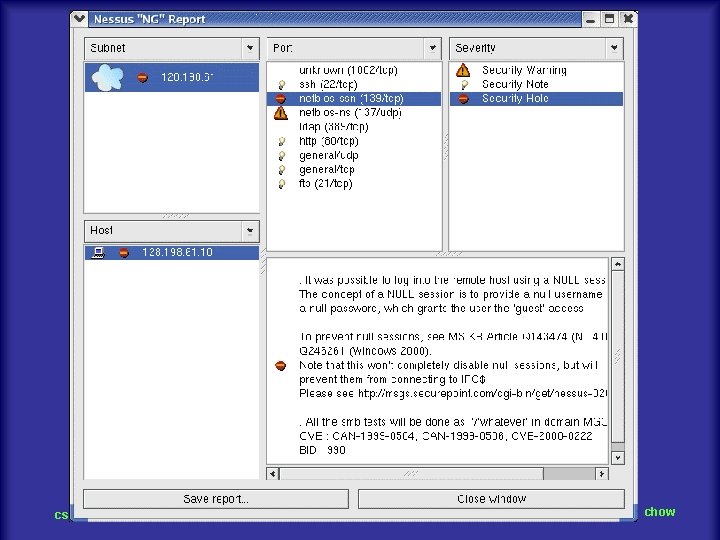Screen dimensions: 720x540
Task: Maximize the Nessus NG Report window
Action: [x=609, y=19]
